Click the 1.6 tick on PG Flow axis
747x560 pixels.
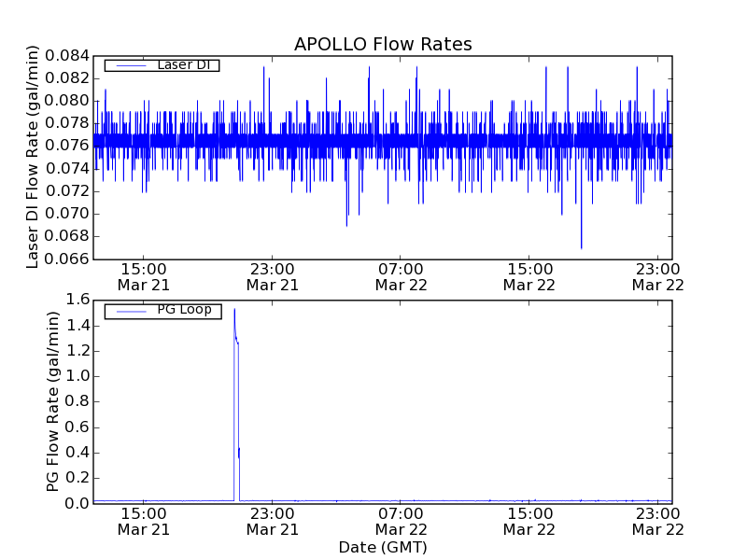78,300
